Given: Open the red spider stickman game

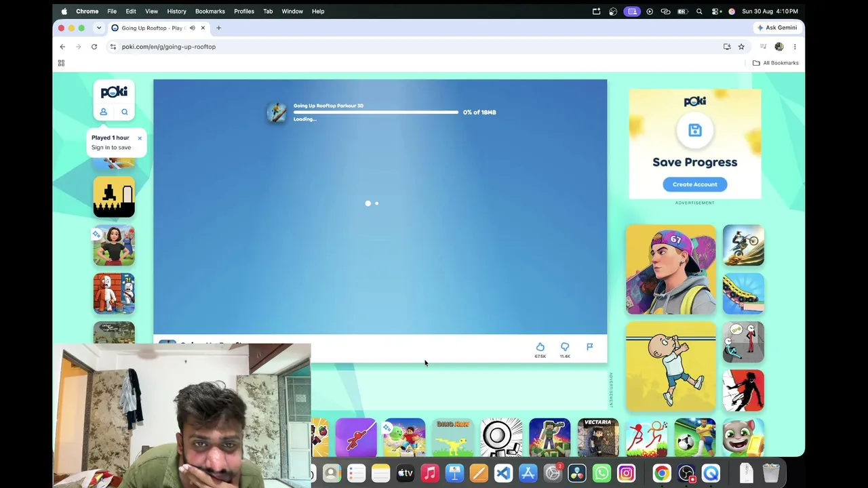Looking at the screenshot, I should click(356, 438).
